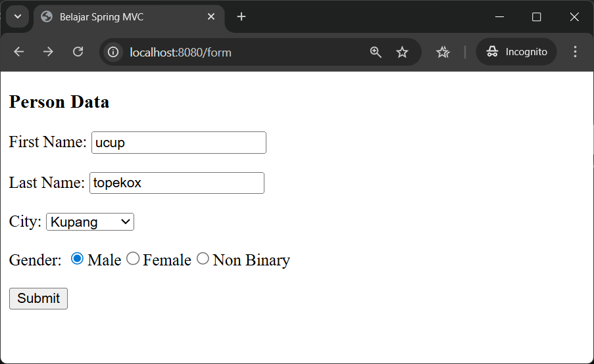The height and width of the screenshot is (364, 594).
Task: Open the bookmarks list icon in toolbar
Action: click(x=443, y=52)
